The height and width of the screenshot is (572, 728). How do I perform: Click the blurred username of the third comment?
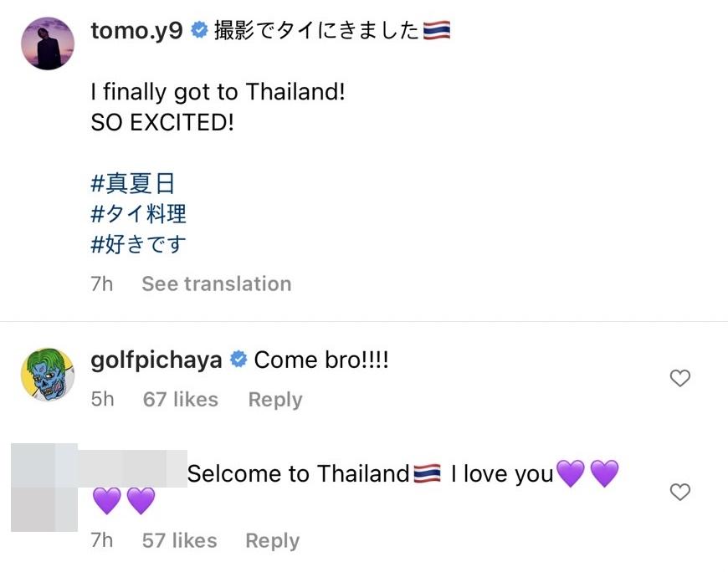[134, 467]
